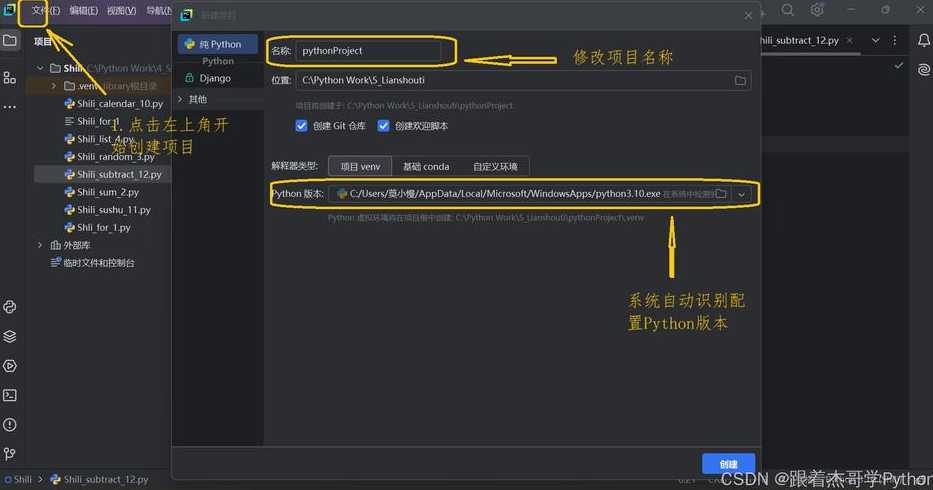Screen dimensions: 933x490
Task: Open the Services tool window icon
Action: (x=10, y=366)
